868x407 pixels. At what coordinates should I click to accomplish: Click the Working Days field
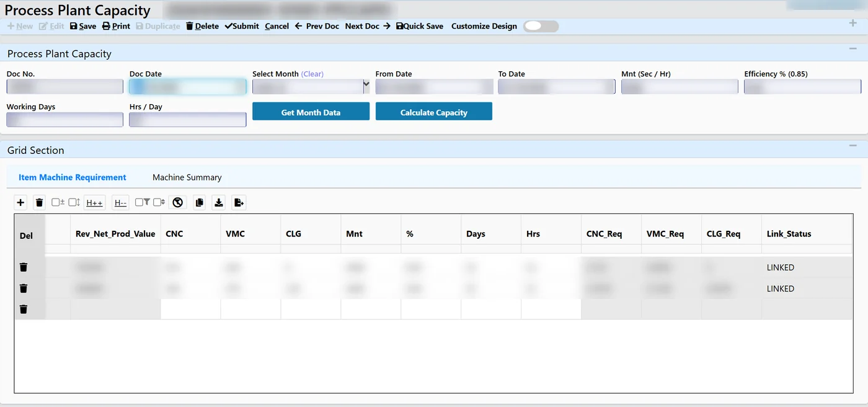tap(64, 120)
